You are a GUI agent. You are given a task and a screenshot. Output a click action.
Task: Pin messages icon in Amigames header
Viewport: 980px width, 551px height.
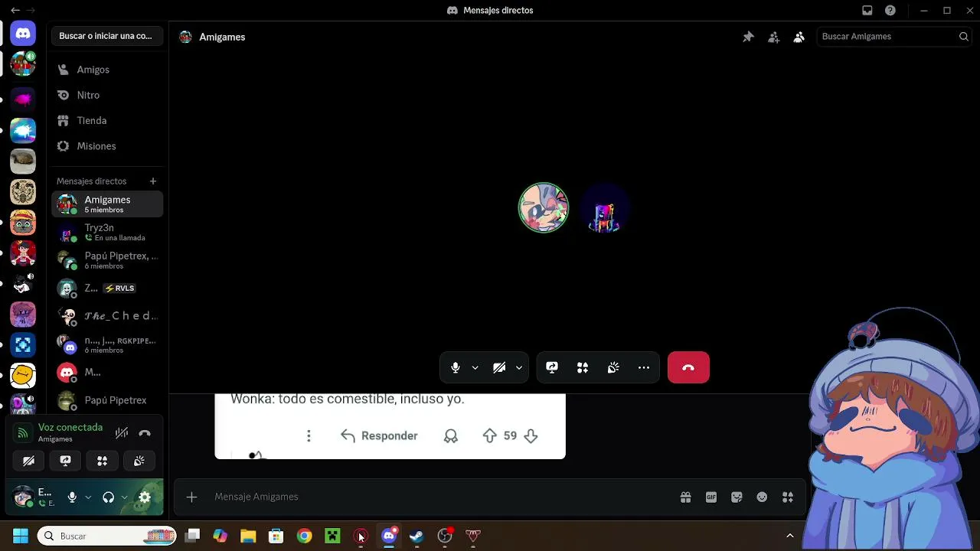click(x=748, y=37)
